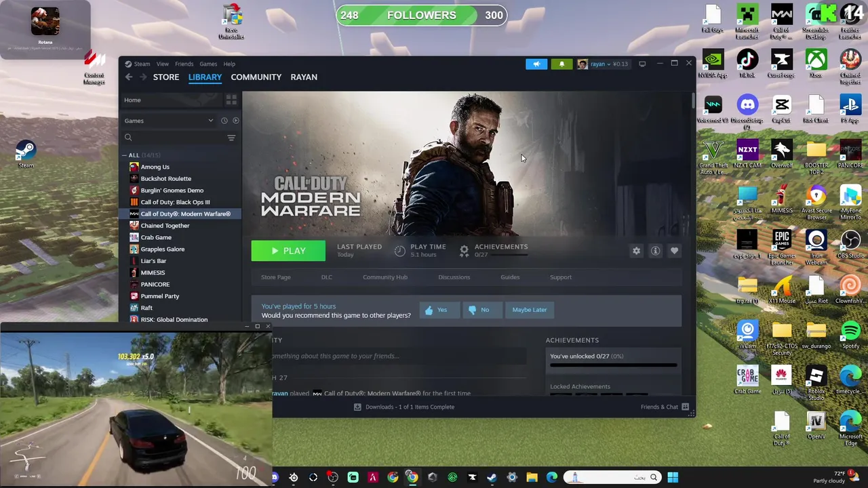Screen dimensions: 868x488
Task: Go to the Store Page link
Action: pyautogui.click(x=276, y=277)
